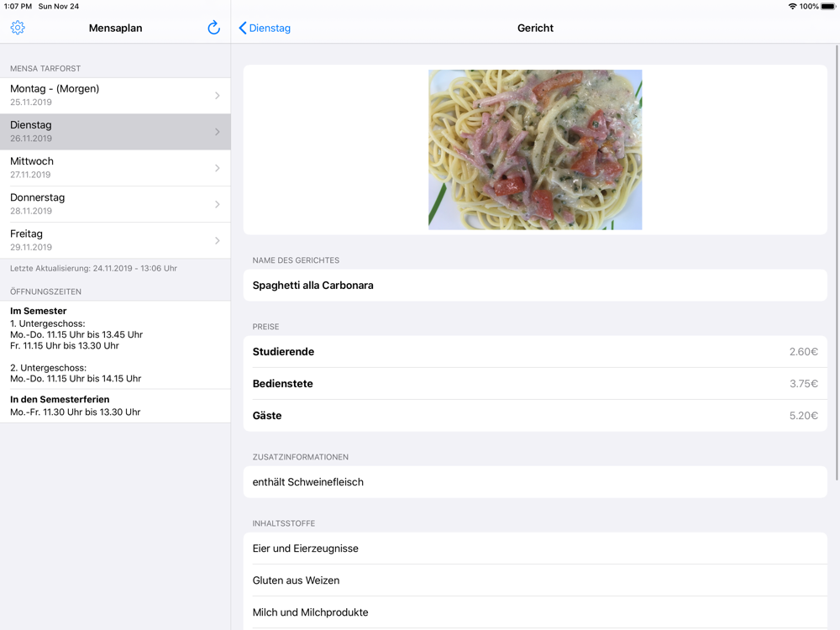Open Montag - (Morgen) menu
The height and width of the screenshot is (630, 840).
[115, 96]
